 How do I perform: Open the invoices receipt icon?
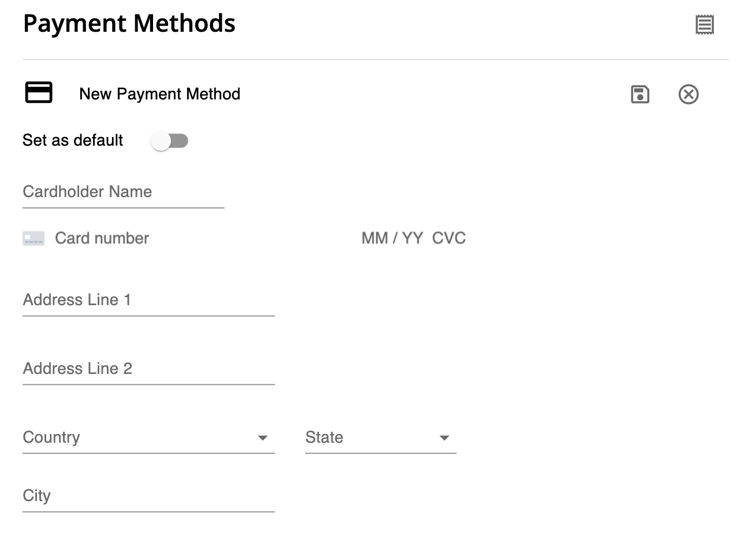click(705, 25)
